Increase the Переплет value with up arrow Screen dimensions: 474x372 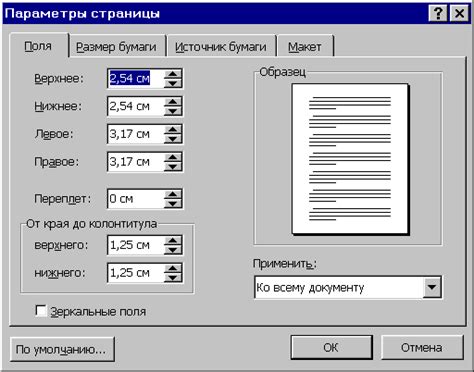click(x=173, y=194)
